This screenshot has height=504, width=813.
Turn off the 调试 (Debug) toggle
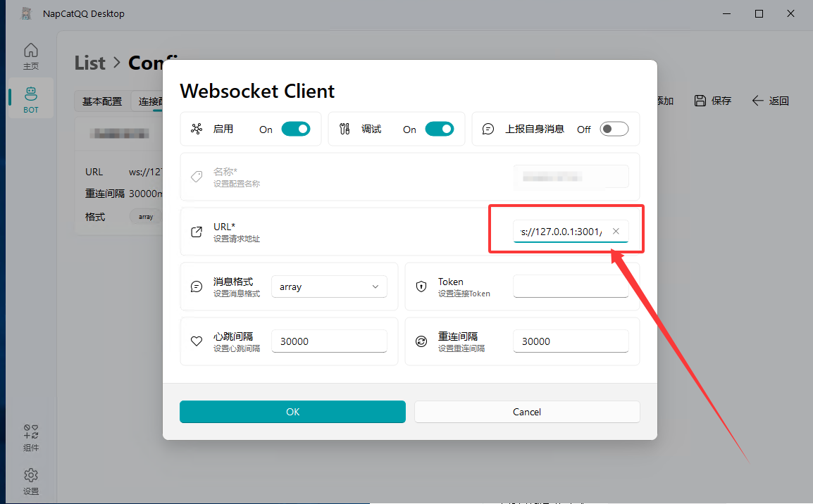click(439, 129)
